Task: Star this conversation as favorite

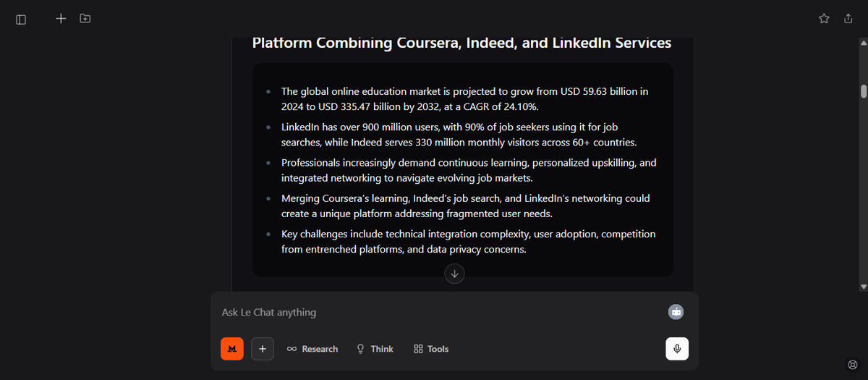Action: pos(824,19)
